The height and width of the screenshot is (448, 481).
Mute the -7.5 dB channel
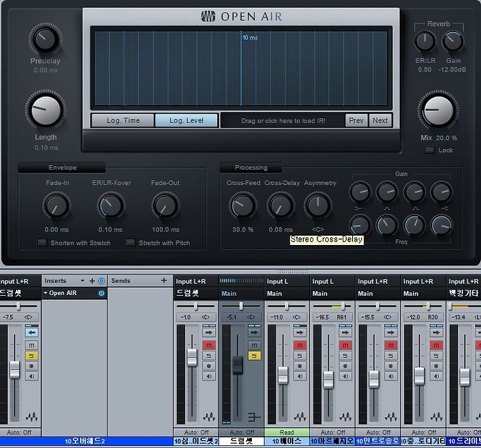(x=31, y=346)
